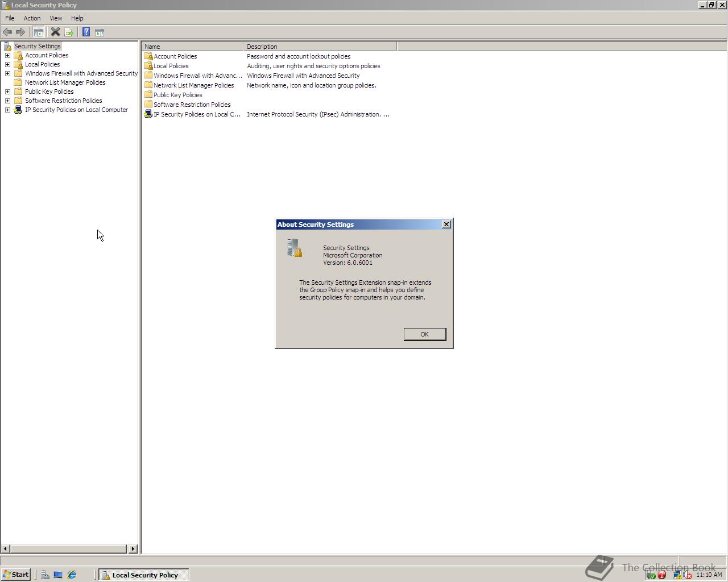Click the Forward arrow toolbar icon
The width and height of the screenshot is (728, 582).
(20, 32)
